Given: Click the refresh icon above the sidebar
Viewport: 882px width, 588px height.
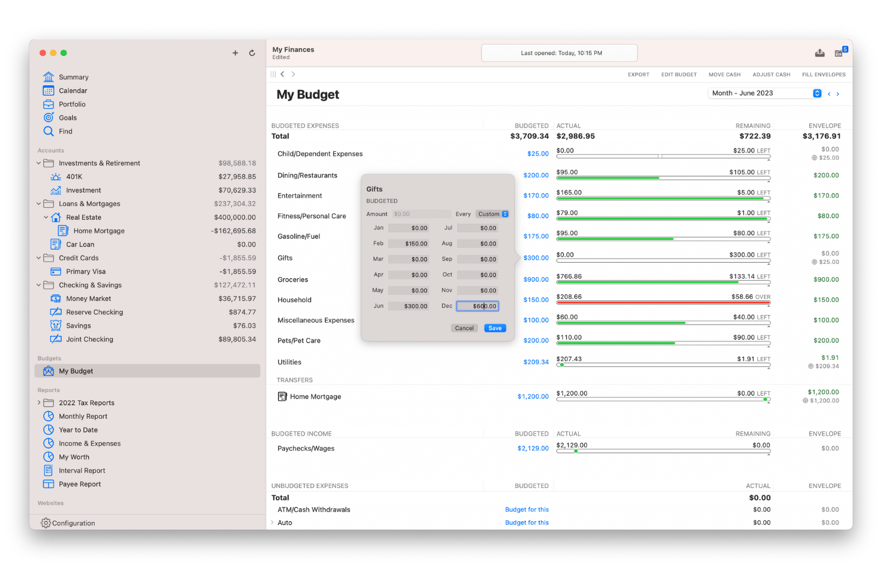Looking at the screenshot, I should click(x=252, y=53).
